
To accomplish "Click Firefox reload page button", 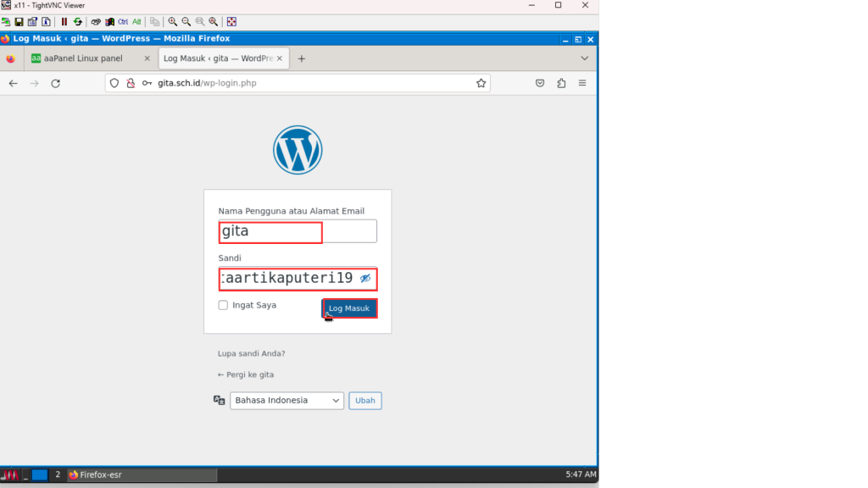I will (56, 83).
